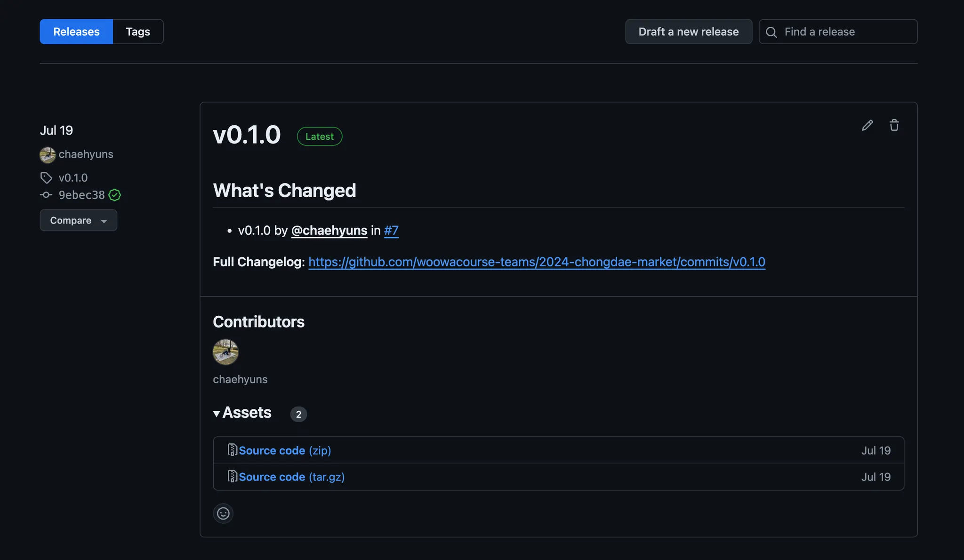This screenshot has width=964, height=560.
Task: Open the Full Changelog commits link
Action: (537, 262)
